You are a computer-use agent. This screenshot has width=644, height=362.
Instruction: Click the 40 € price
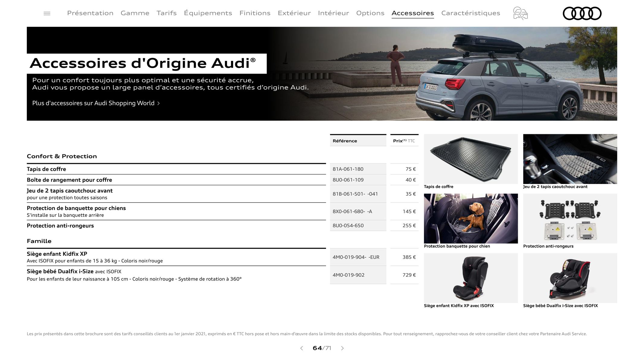pos(411,180)
